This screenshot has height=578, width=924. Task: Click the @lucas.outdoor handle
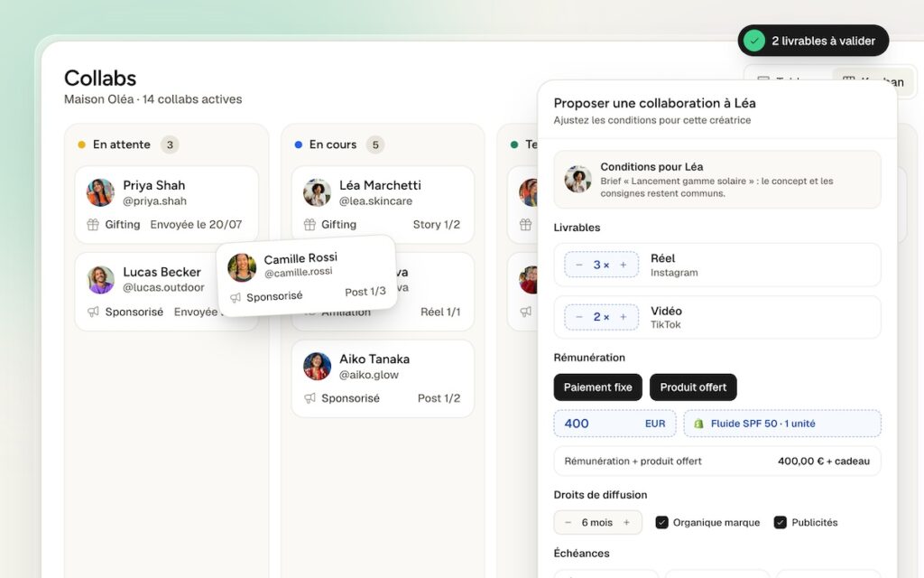[163, 288]
